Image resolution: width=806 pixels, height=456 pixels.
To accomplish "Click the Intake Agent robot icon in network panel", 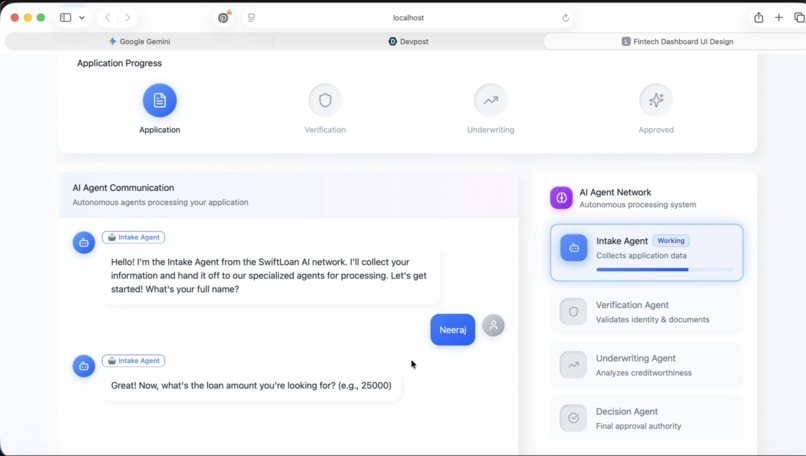I will [574, 248].
